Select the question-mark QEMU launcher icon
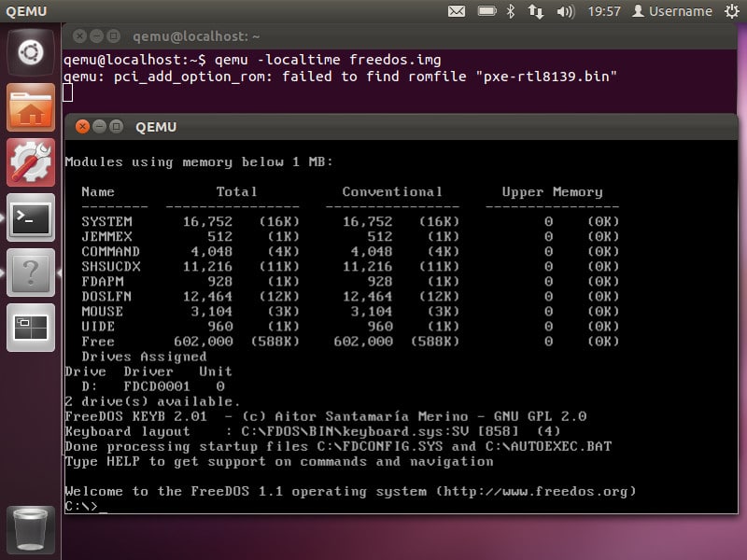This screenshot has height=560, width=747. pos(30,272)
